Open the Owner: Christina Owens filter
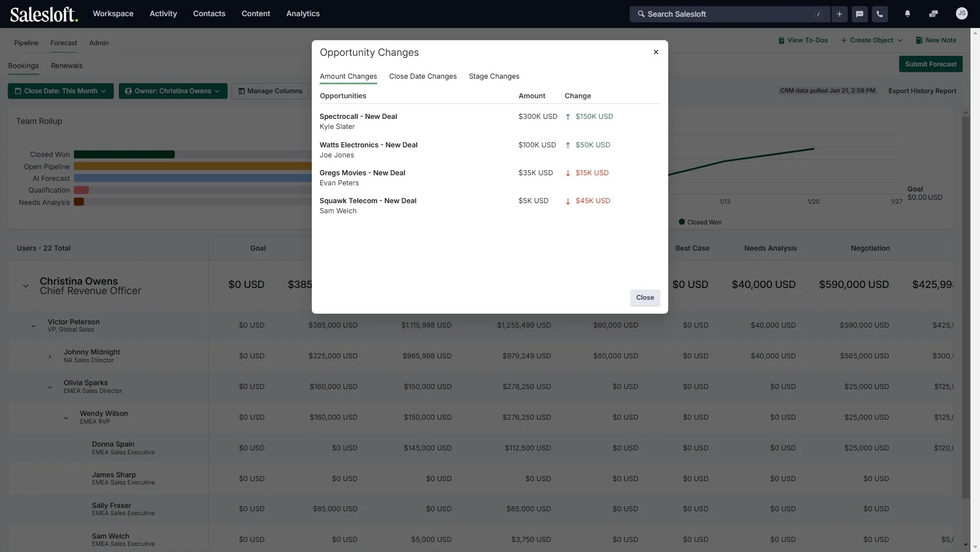Image resolution: width=980 pixels, height=552 pixels. point(173,91)
